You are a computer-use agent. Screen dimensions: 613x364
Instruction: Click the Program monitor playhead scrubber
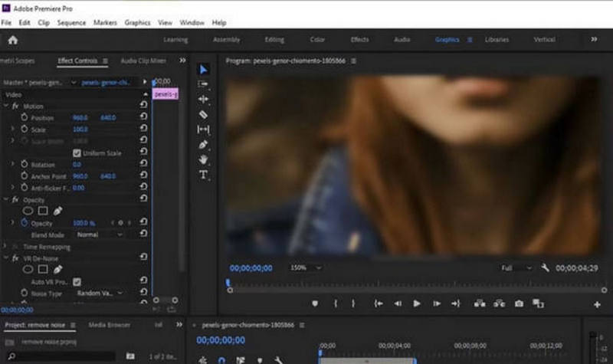pos(228,283)
